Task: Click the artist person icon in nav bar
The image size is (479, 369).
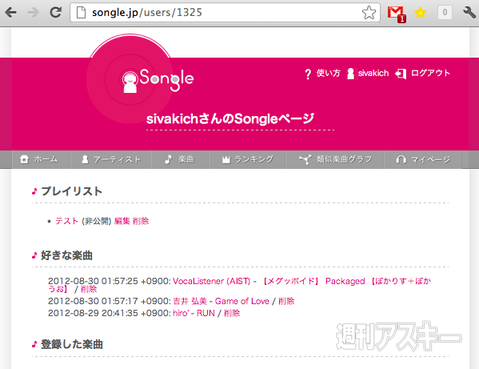Action: coord(85,159)
